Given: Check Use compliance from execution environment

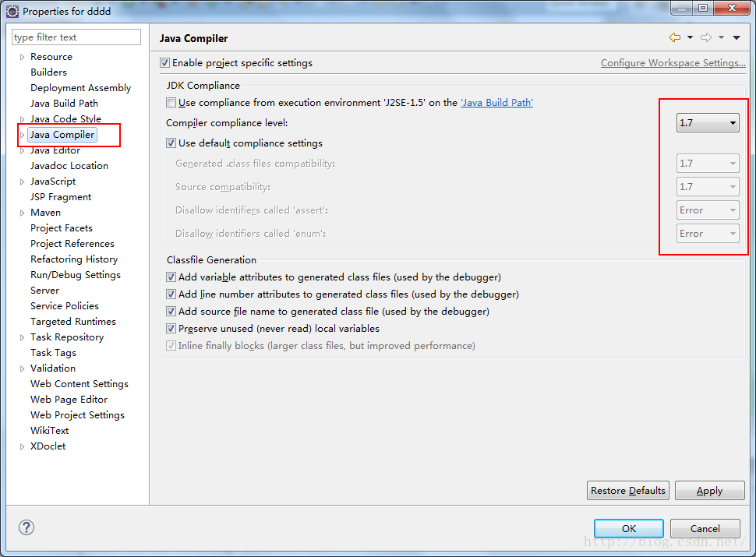Looking at the screenshot, I should click(171, 103).
